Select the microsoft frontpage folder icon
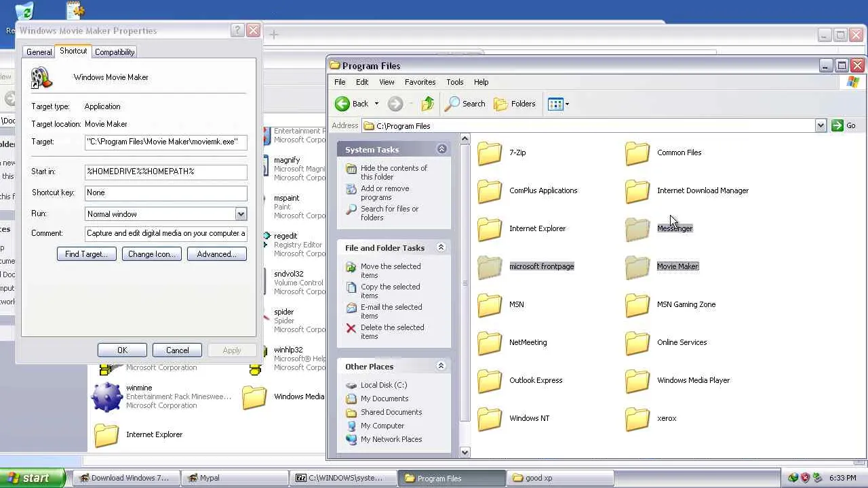 [x=490, y=267]
